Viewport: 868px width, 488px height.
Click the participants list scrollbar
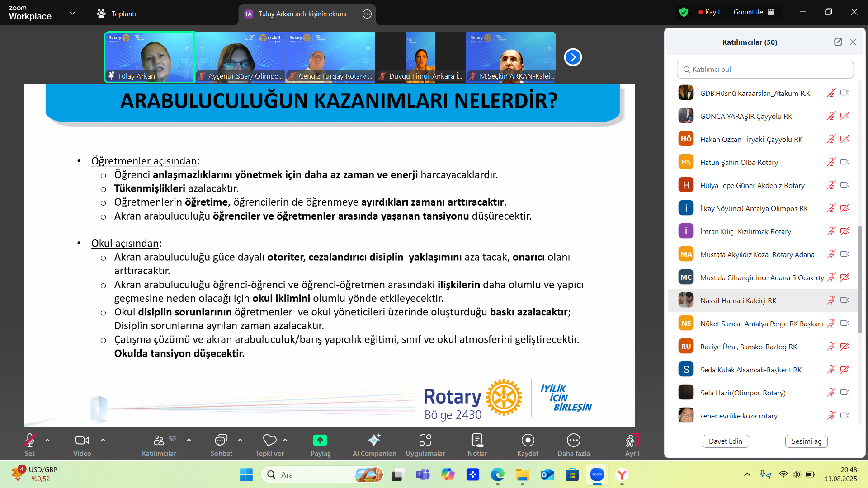click(859, 279)
